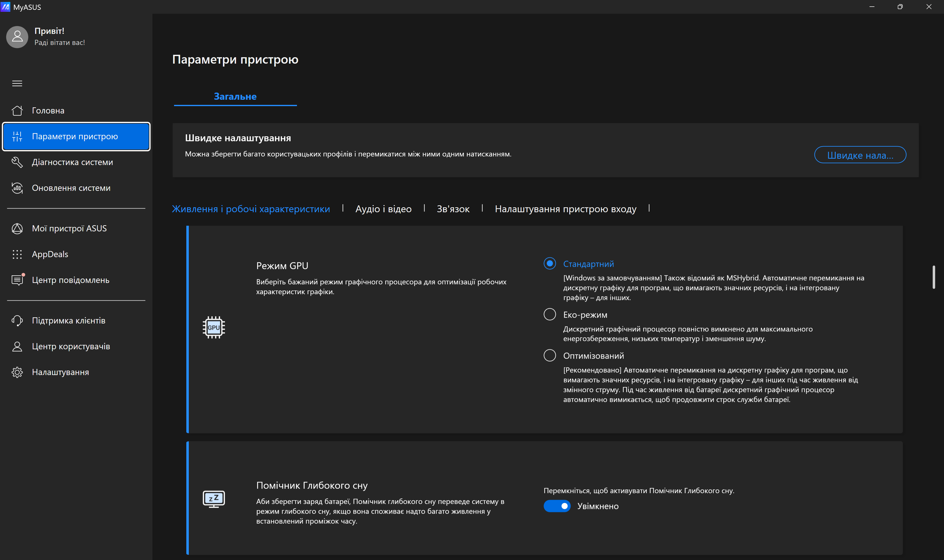944x560 pixels.
Task: Go to Налаштування пристрою входу tab
Action: point(565,209)
